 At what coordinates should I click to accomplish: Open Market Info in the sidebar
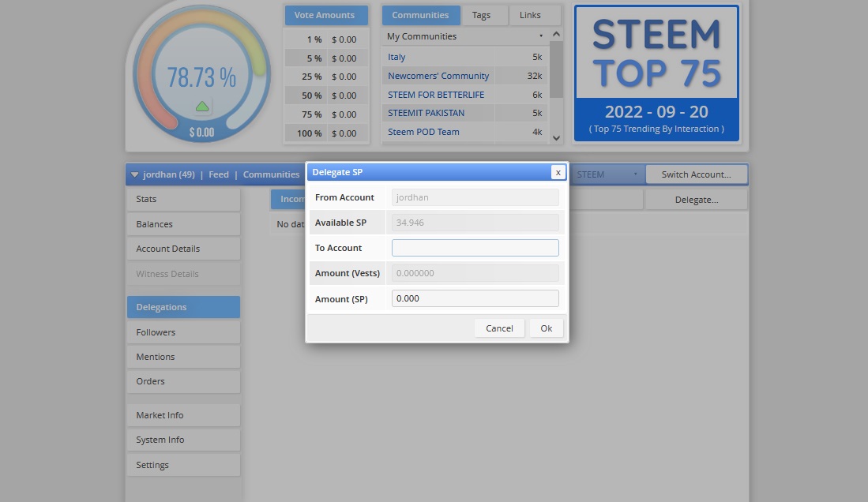[183, 415]
